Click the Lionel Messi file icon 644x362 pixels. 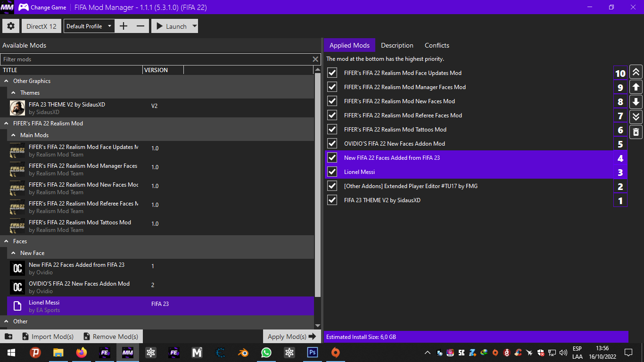17,306
